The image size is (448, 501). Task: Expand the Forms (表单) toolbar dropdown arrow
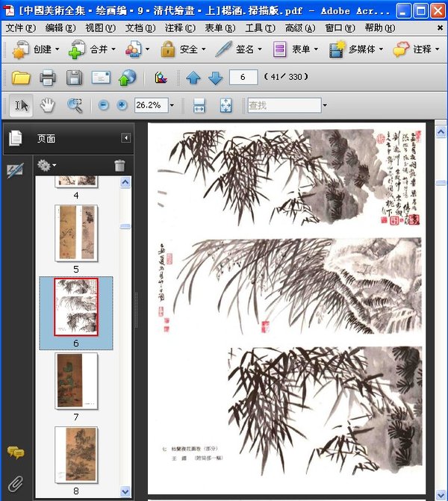pos(316,49)
